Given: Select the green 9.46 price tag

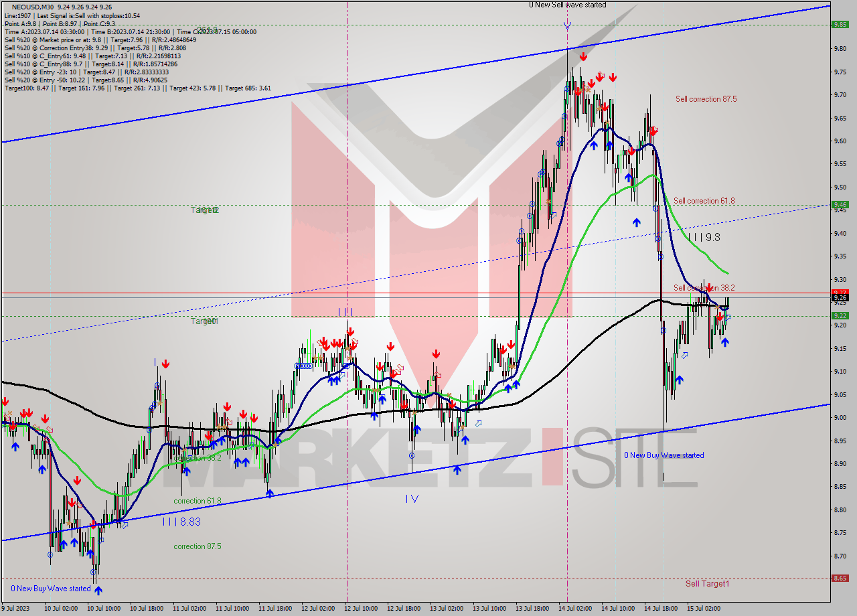Looking at the screenshot, I should pyautogui.click(x=840, y=205).
